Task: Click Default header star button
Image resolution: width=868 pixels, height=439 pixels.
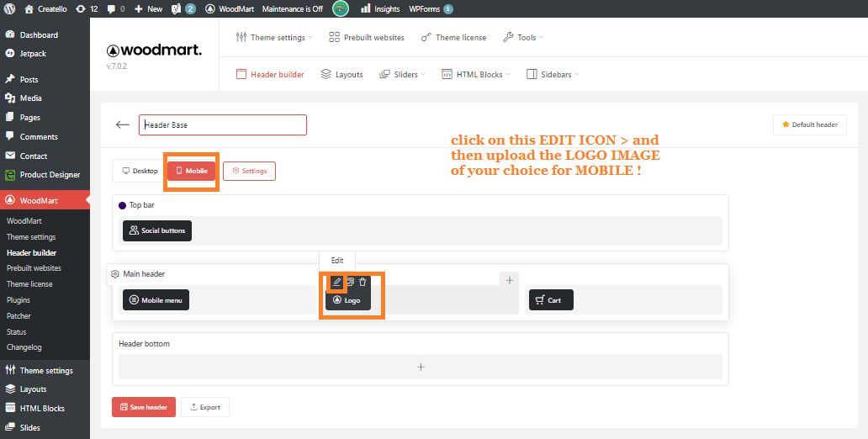Action: [809, 124]
